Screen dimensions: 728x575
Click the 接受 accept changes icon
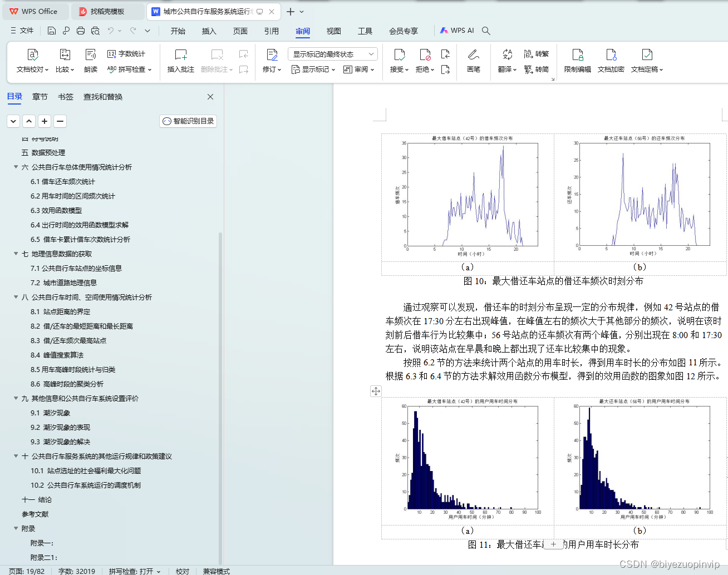point(399,54)
